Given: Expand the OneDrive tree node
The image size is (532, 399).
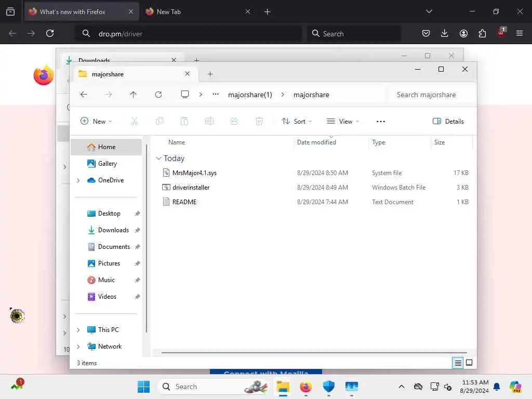Looking at the screenshot, I should (x=78, y=180).
